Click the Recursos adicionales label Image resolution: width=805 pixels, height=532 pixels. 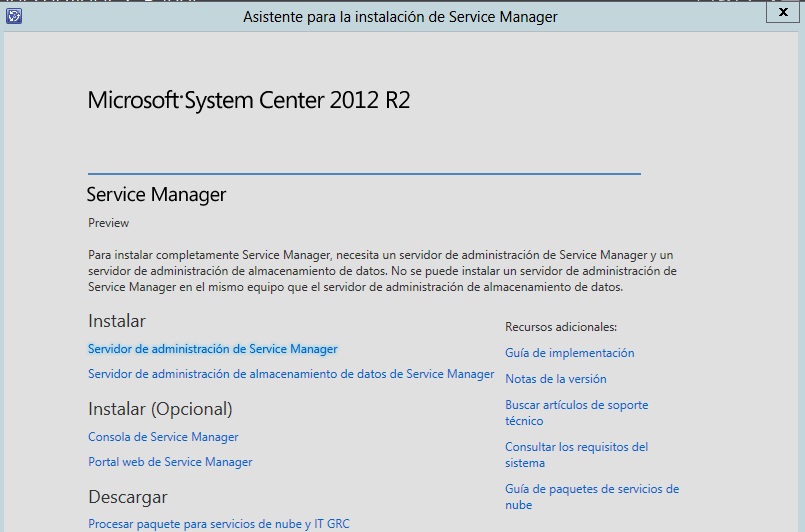[560, 327]
